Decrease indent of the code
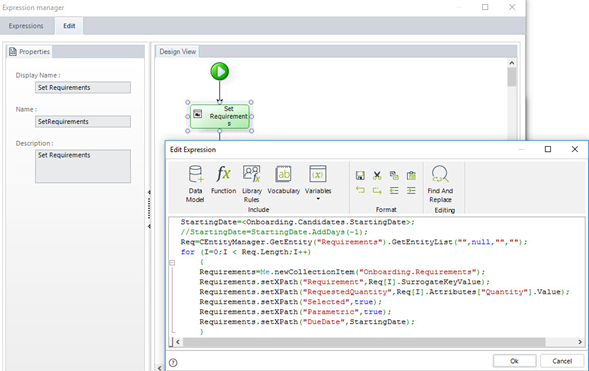The width and height of the screenshot is (589, 371). 394,190
